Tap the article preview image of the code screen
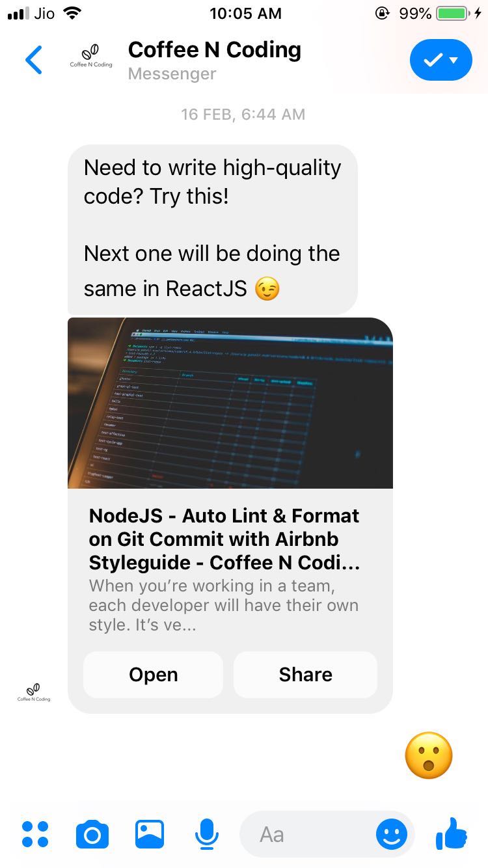488x868 pixels. (x=230, y=403)
